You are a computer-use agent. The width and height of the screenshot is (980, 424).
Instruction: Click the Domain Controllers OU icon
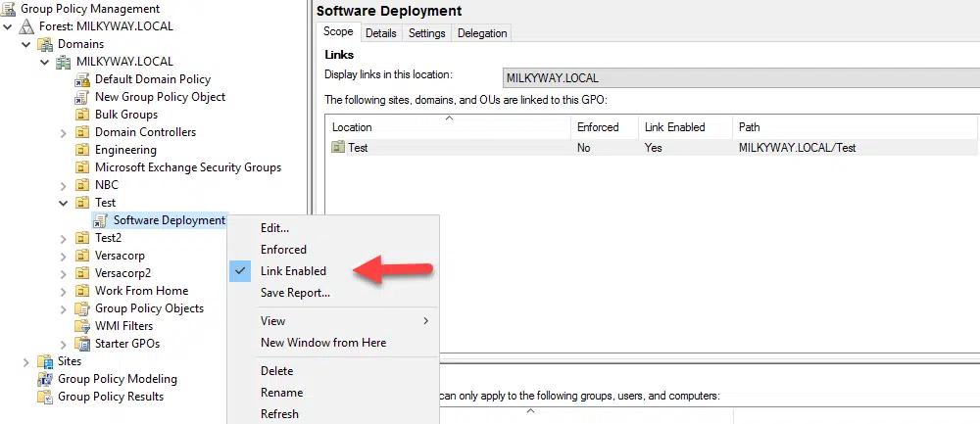82,132
